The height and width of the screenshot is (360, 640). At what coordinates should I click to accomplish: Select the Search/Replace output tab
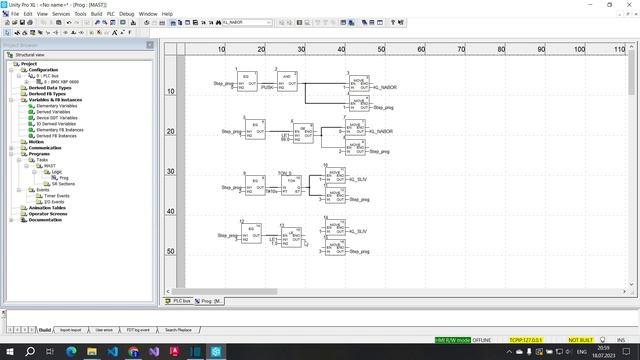pos(178,330)
